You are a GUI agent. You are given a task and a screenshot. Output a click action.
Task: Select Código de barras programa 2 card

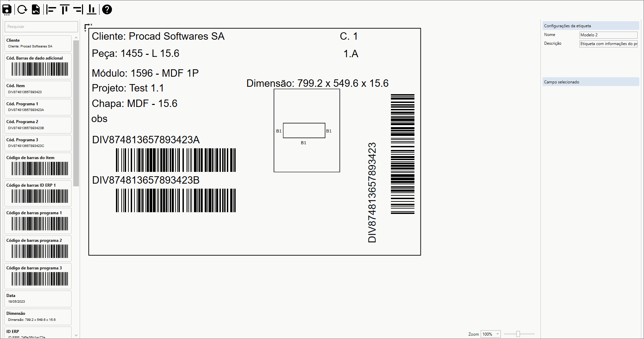[38, 249]
